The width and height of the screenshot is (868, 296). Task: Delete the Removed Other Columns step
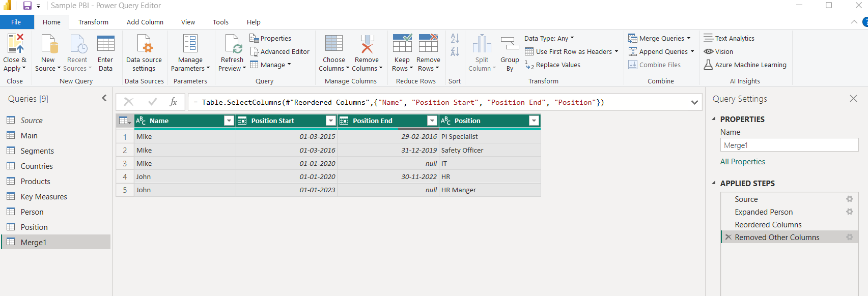click(x=729, y=237)
